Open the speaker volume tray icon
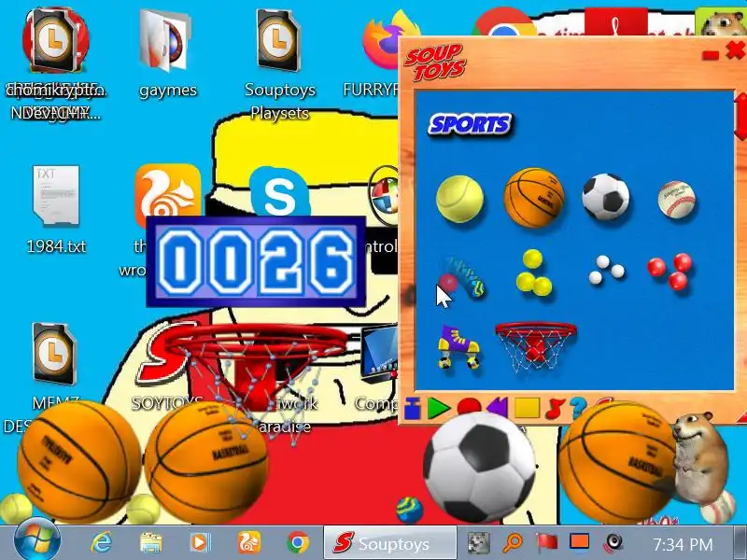Screen dimensions: 747x560 pos(614,543)
